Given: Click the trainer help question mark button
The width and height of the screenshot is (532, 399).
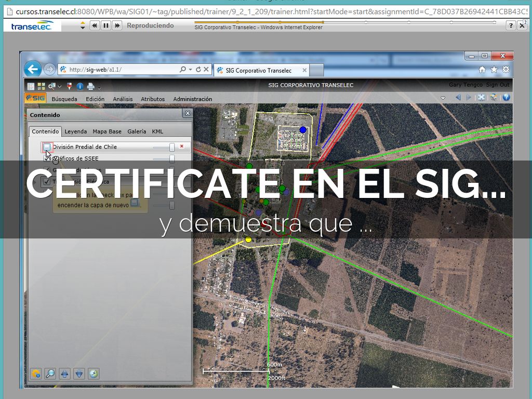Looking at the screenshot, I should (511, 25).
